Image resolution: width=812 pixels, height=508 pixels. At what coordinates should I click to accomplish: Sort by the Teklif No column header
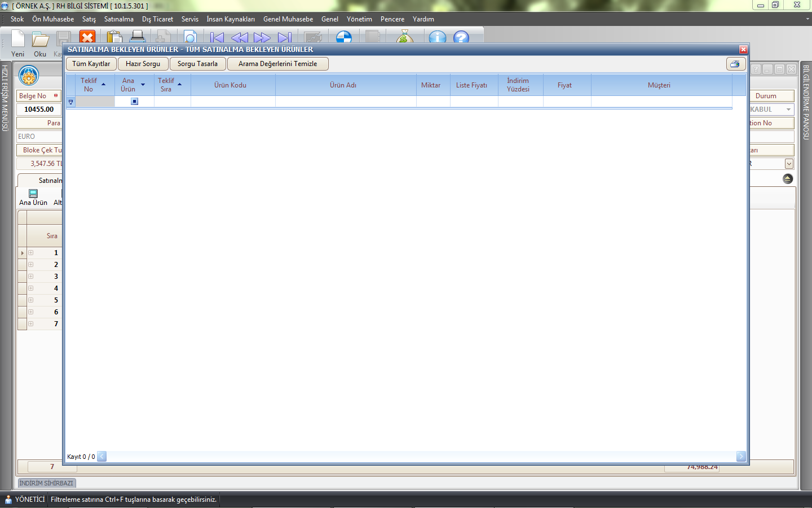[90, 85]
